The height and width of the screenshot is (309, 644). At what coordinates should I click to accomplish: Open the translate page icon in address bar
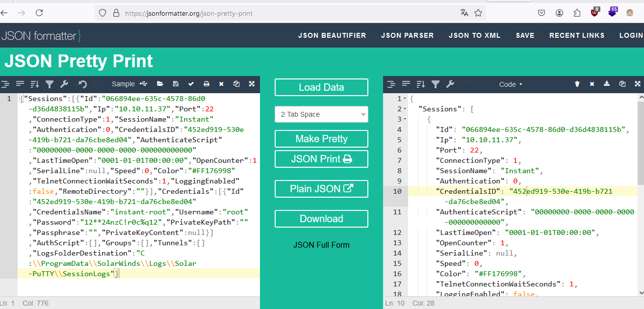464,13
